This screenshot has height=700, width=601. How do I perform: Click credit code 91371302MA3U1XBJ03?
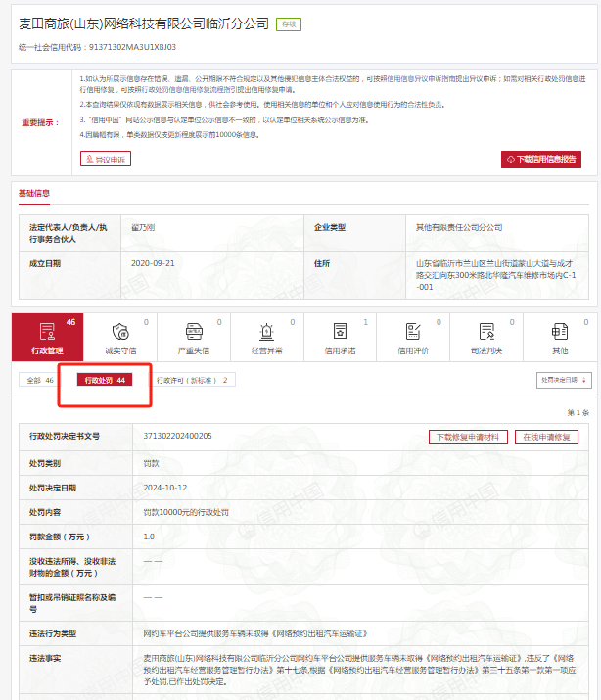coord(132,47)
